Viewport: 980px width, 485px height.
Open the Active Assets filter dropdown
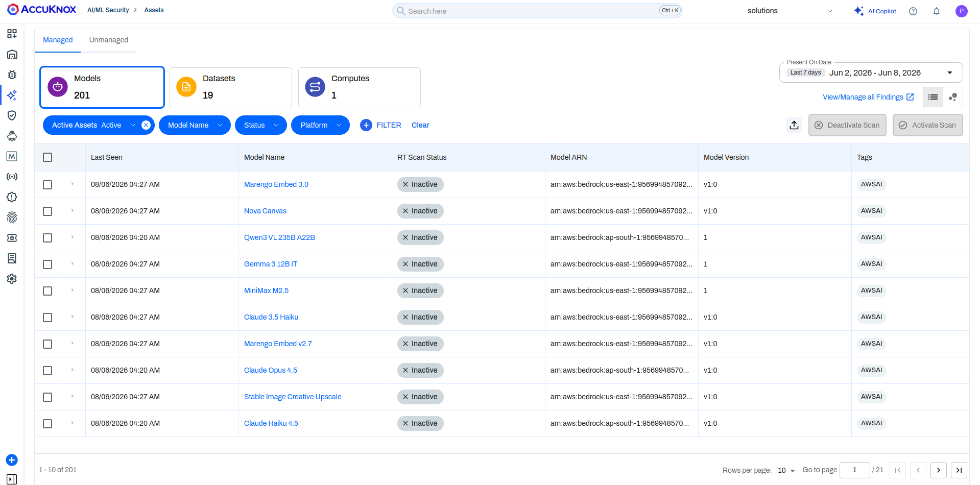tap(133, 125)
